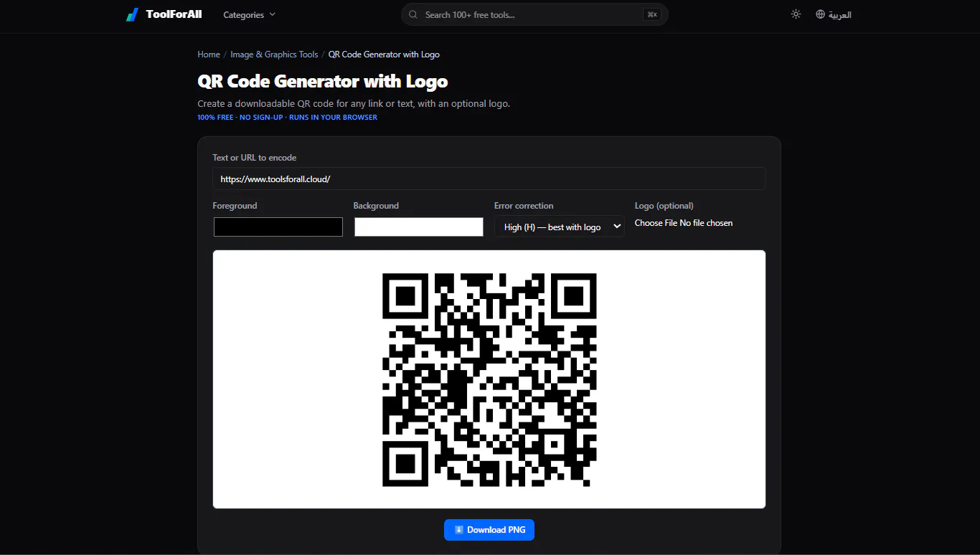Click the Download PNG button
This screenshot has height=555, width=980.
pyautogui.click(x=489, y=530)
